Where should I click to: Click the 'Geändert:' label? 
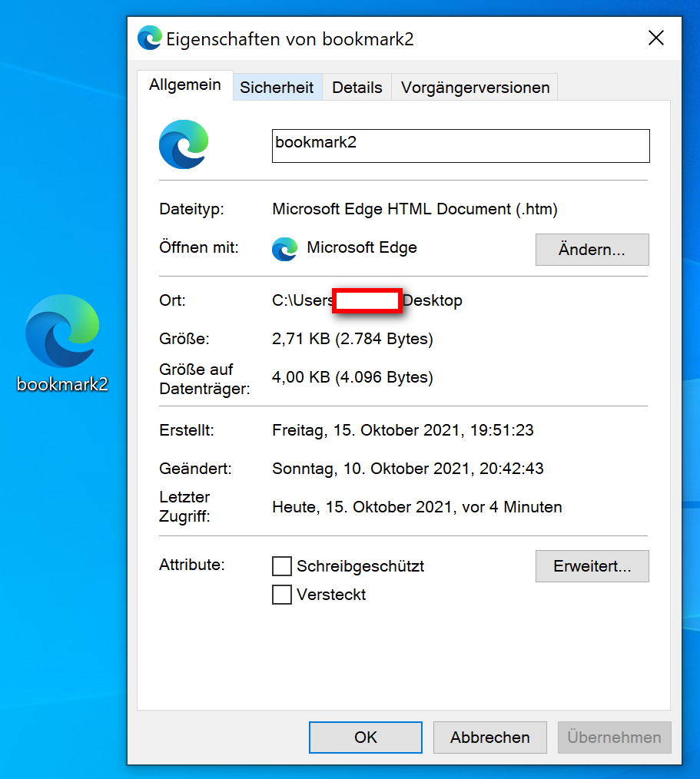coord(195,469)
